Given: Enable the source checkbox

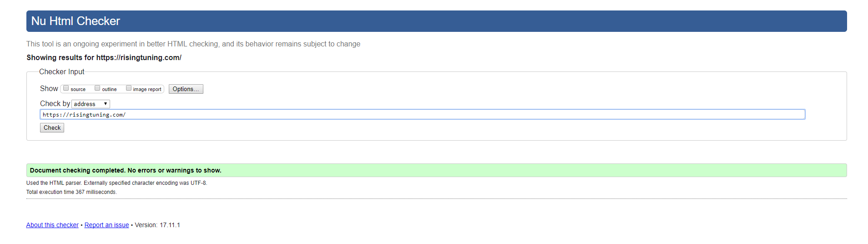Looking at the screenshot, I should pyautogui.click(x=66, y=88).
